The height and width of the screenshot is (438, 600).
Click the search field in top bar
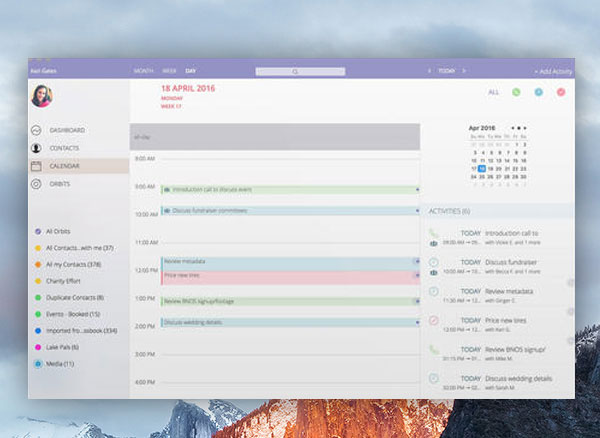(x=300, y=72)
